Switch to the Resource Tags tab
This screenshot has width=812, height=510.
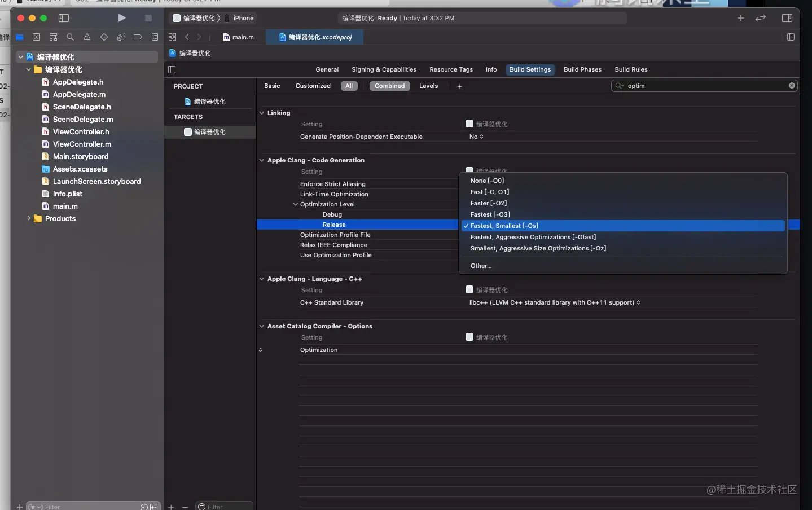click(451, 69)
